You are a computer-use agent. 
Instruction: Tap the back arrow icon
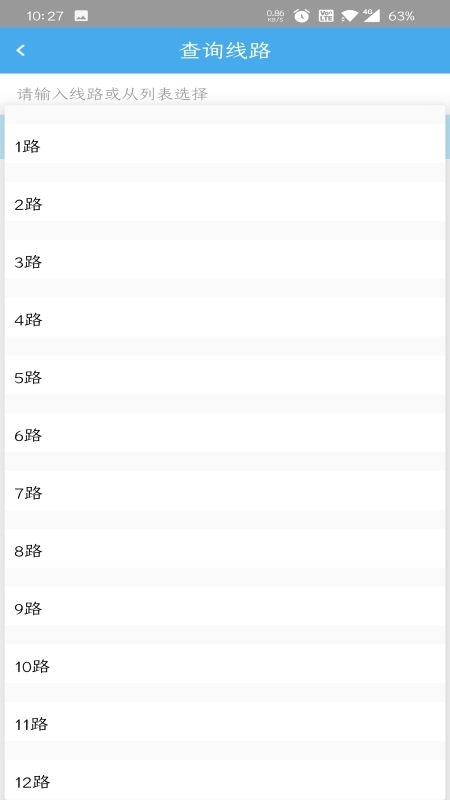point(20,50)
